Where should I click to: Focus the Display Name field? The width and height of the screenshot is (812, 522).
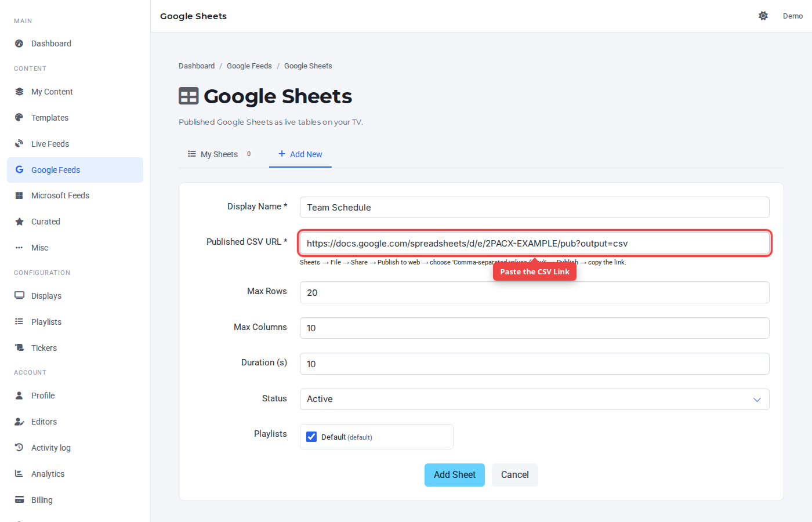coord(534,207)
